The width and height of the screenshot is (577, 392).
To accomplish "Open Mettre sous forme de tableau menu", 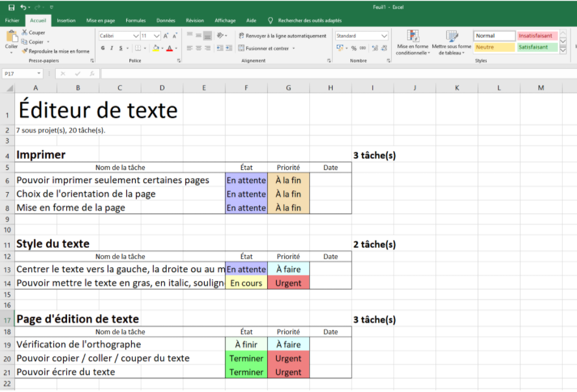I will click(452, 43).
